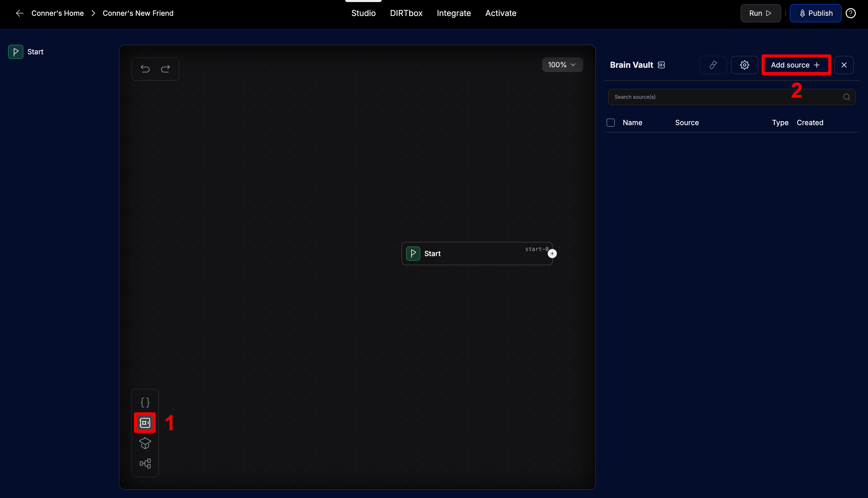Open the 100% zoom level dropdown
The height and width of the screenshot is (498, 868).
pyautogui.click(x=562, y=65)
